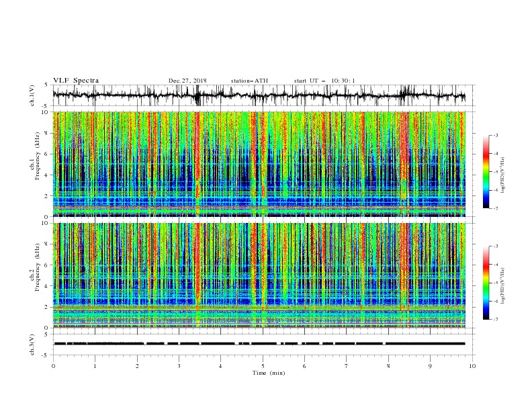Viewport: 532px width, 411px height.
Task: Click the "ch.1(V)" axis label beside the waveform
Action: click(x=32, y=95)
